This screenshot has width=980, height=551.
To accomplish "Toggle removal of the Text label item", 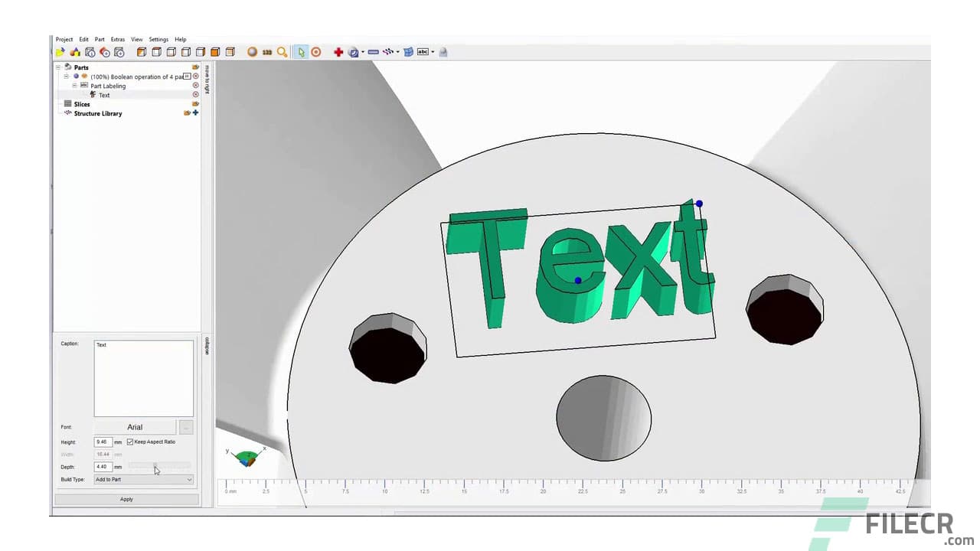I will (x=194, y=95).
